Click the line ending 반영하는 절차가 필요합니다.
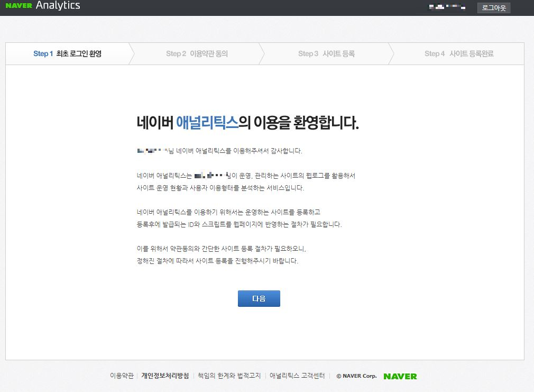 239,224
